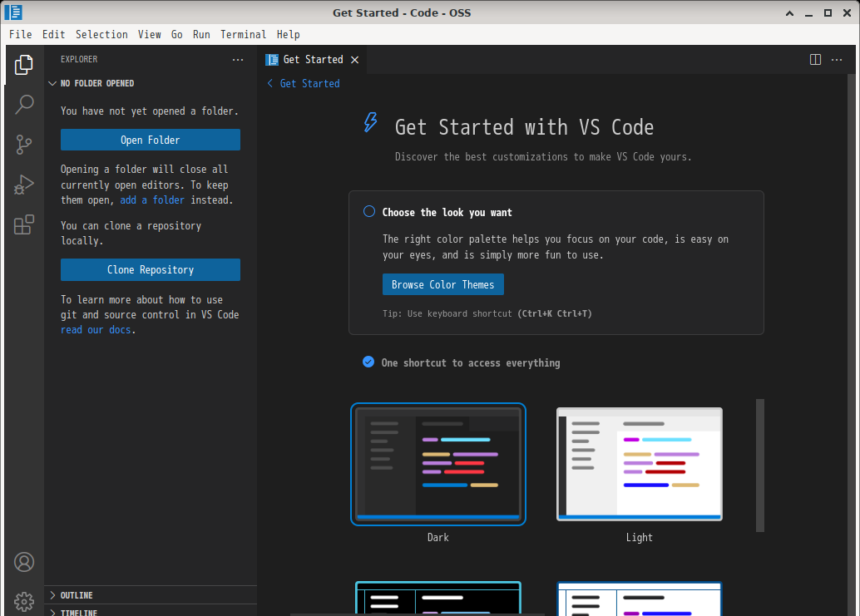Click the 'Get Started with VS Code' heading

click(x=524, y=128)
